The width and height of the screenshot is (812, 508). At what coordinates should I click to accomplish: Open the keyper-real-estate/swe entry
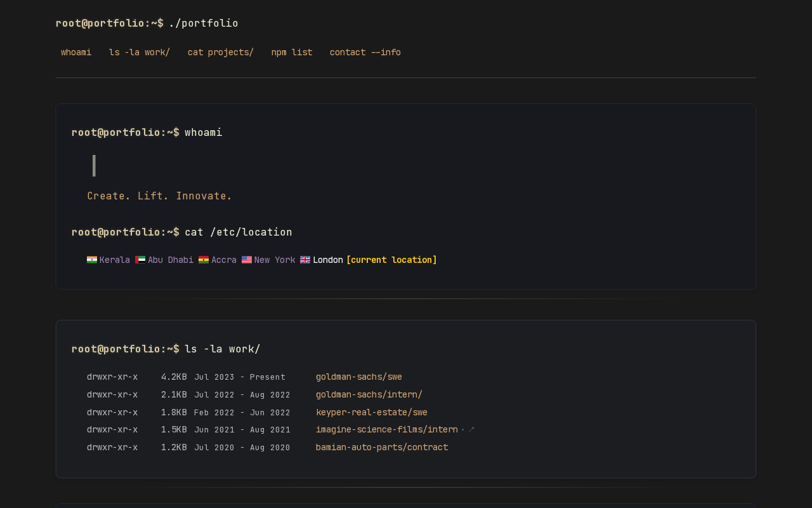point(372,412)
